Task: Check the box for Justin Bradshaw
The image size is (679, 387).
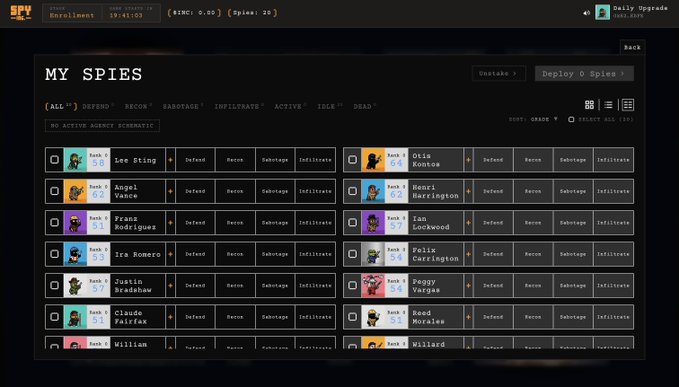Action: [55, 285]
